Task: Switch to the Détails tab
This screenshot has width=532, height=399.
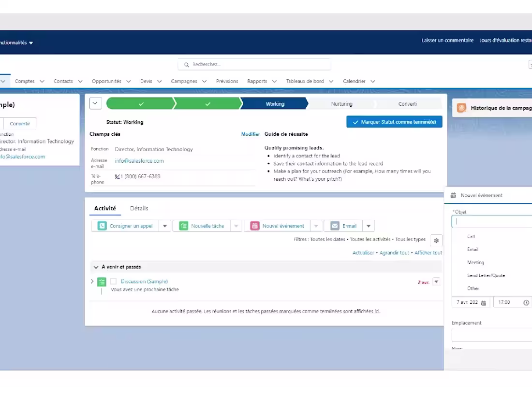Action: pyautogui.click(x=139, y=208)
